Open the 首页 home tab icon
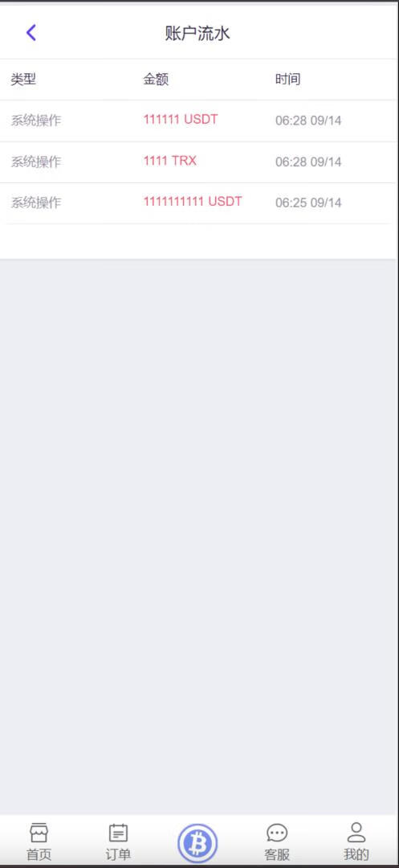399x868 pixels. [39, 833]
